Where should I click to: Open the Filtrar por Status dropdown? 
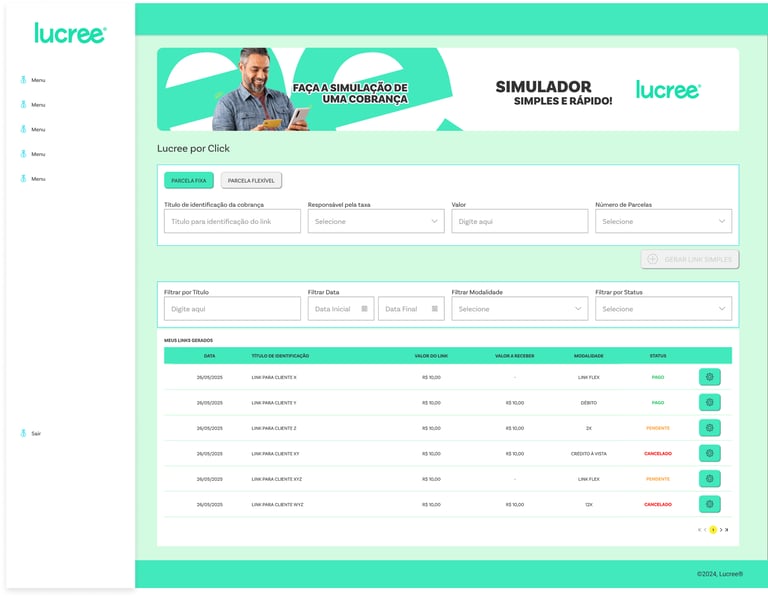pos(664,309)
